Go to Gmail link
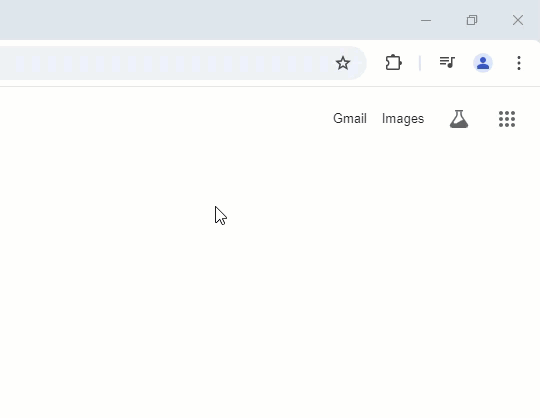 [x=350, y=118]
